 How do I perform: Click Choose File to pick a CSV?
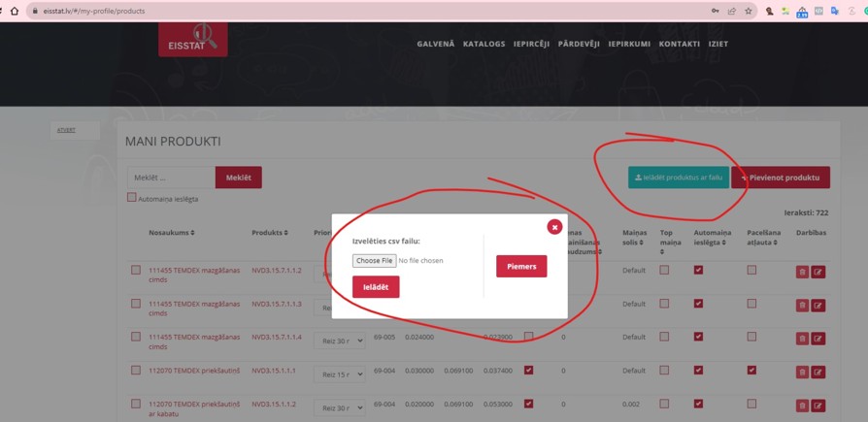[374, 260]
